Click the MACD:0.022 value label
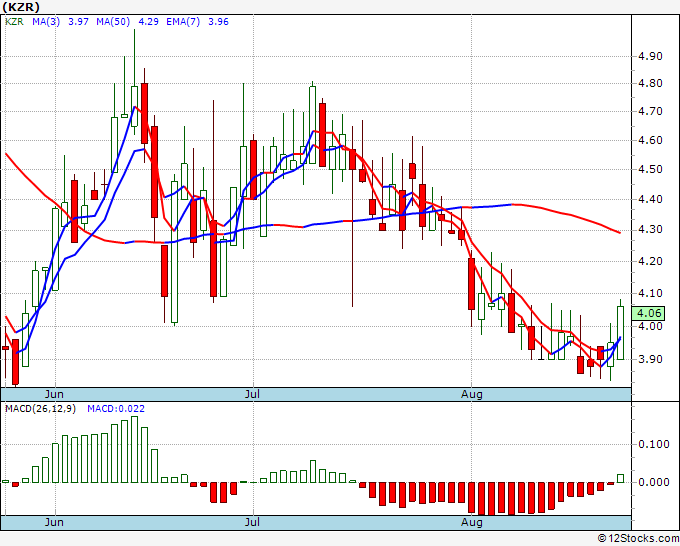680x546 pixels. [x=116, y=409]
